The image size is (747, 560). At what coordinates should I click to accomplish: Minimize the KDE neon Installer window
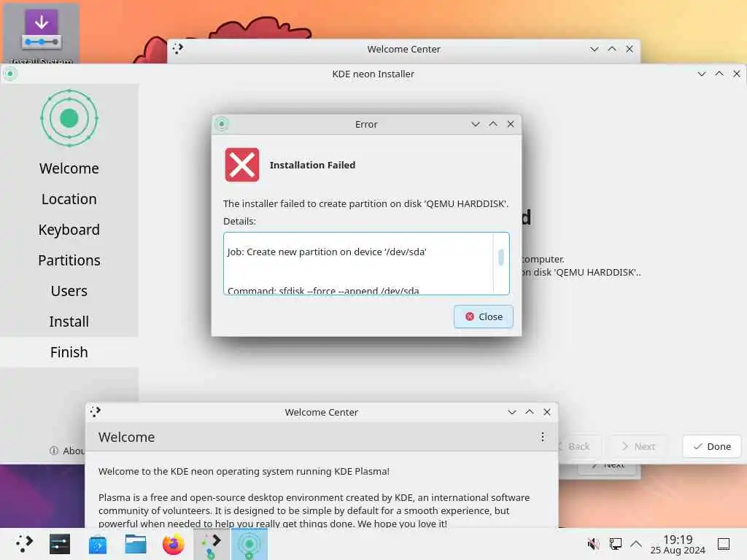[701, 74]
